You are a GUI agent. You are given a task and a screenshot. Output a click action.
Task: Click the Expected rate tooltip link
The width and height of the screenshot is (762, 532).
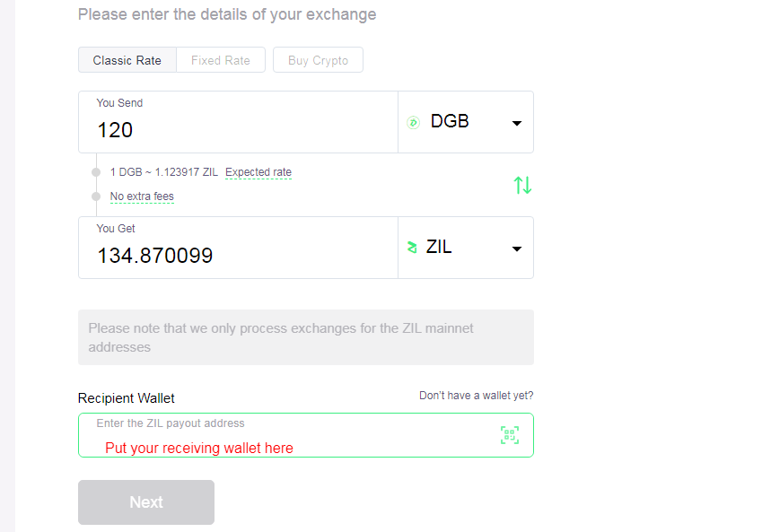258,172
